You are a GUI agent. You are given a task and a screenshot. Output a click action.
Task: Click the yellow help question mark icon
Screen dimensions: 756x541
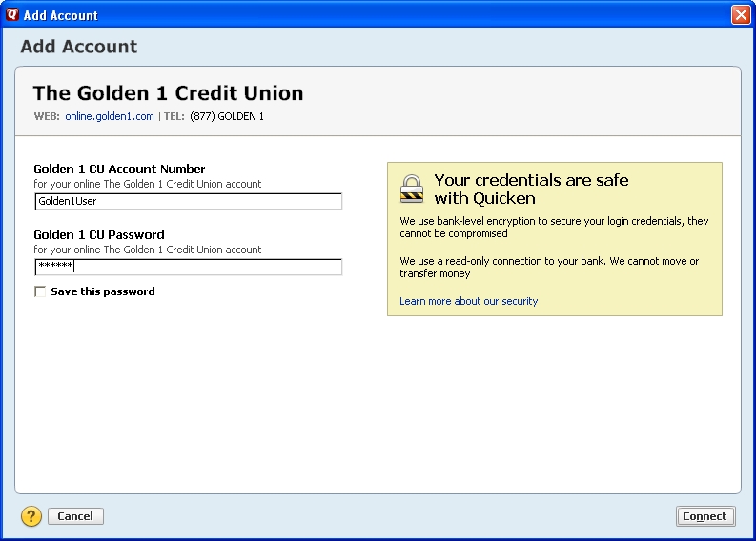31,516
